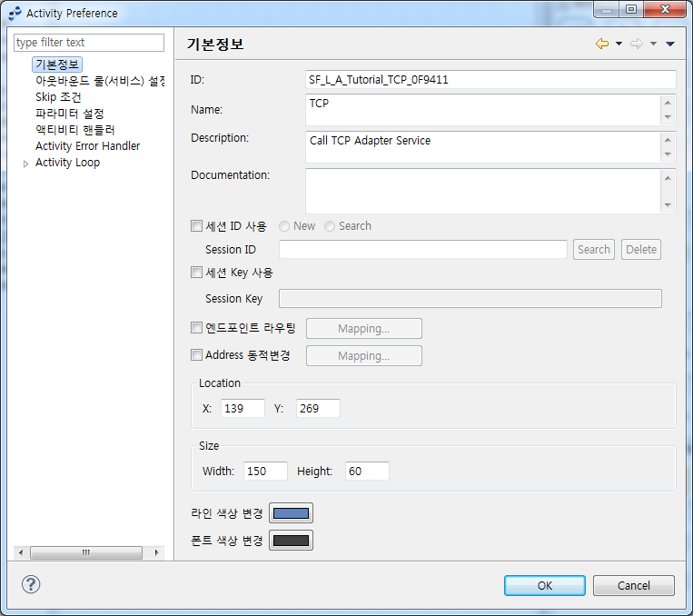The width and height of the screenshot is (693, 616).
Task: Click Description field scroll up arrow
Action: coord(668,140)
